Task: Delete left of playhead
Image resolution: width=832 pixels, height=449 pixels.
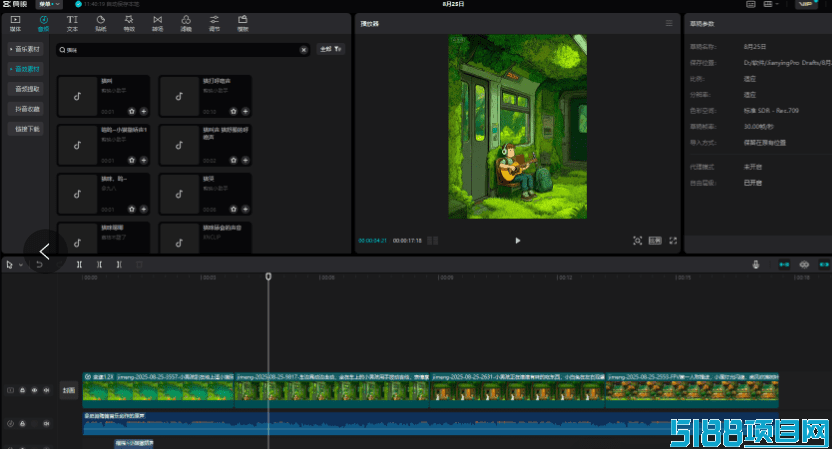Action: coord(99,264)
